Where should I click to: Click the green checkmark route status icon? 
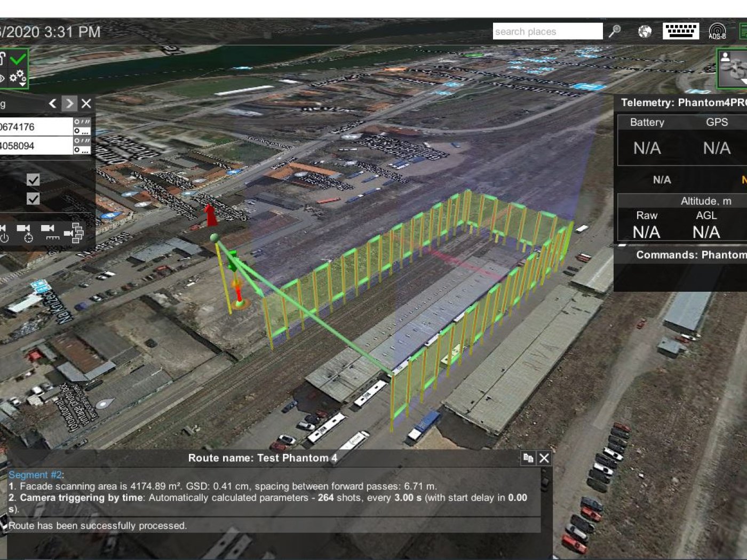pyautogui.click(x=18, y=59)
